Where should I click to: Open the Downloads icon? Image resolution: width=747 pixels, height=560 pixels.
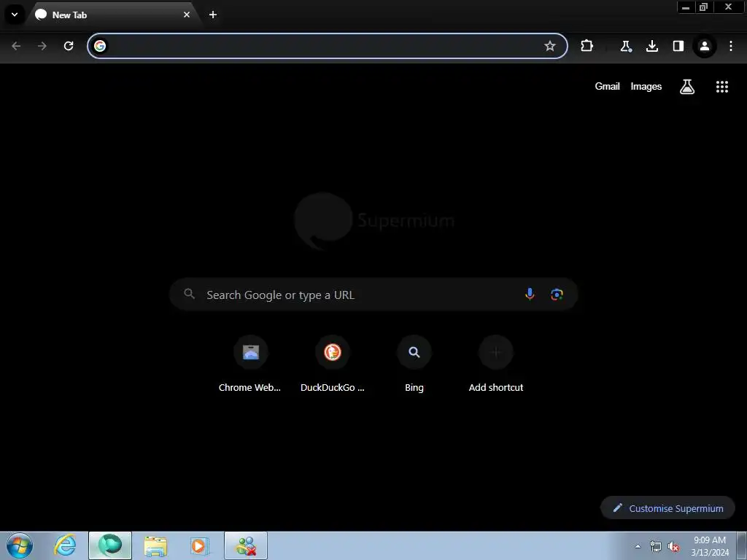coord(651,46)
